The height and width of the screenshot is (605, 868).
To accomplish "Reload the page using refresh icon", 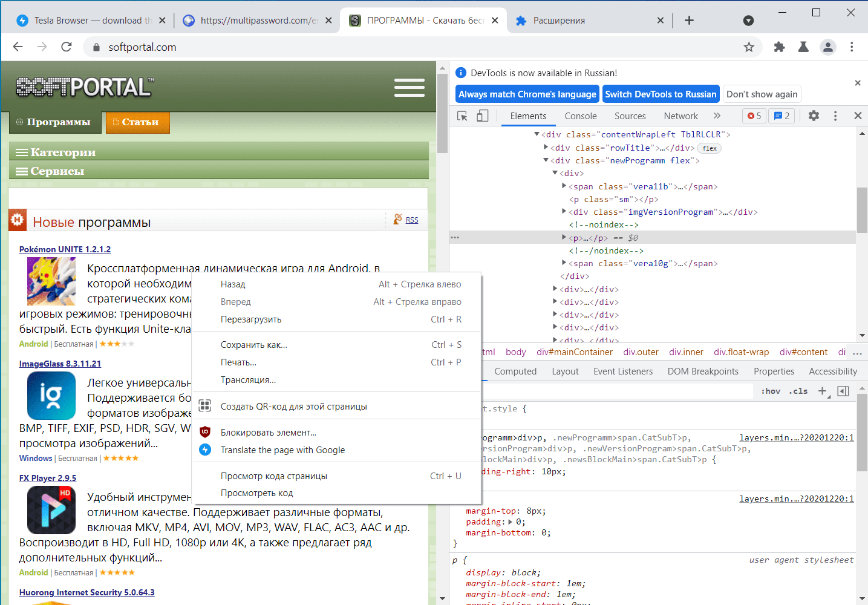I will (67, 47).
